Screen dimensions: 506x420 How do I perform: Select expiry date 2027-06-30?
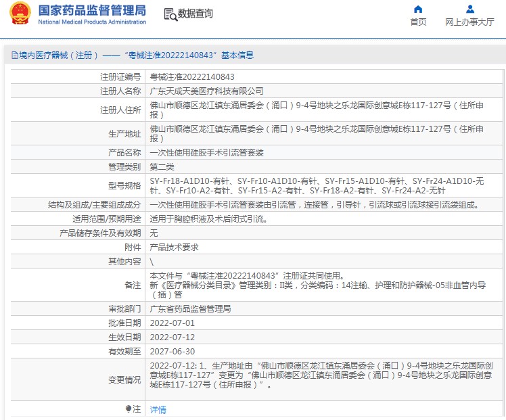172,352
